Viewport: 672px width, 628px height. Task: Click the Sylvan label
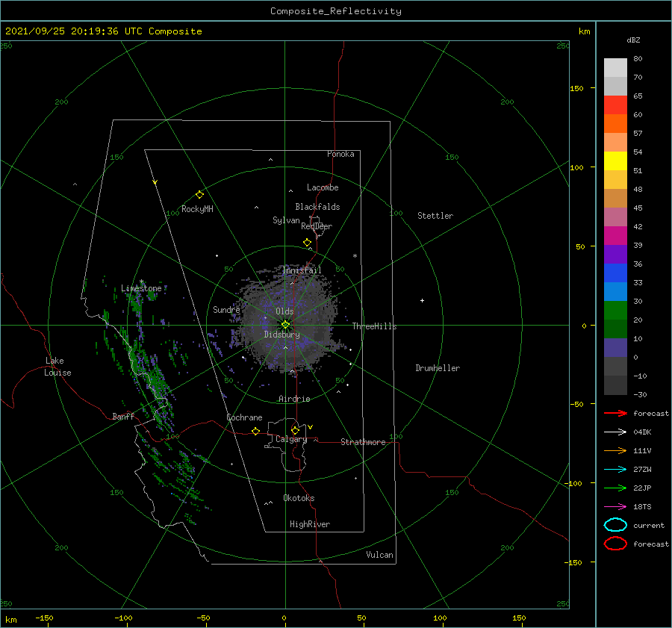pos(286,220)
